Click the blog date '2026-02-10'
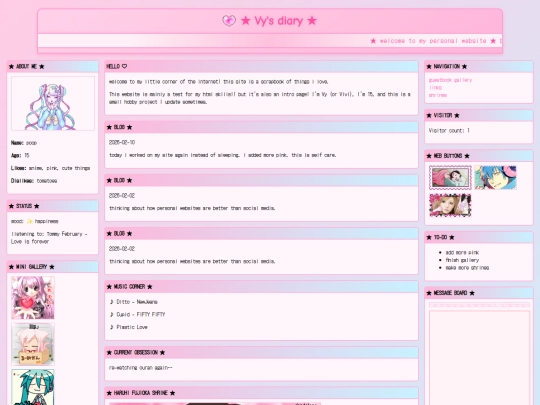The height and width of the screenshot is (405, 540). point(122,142)
